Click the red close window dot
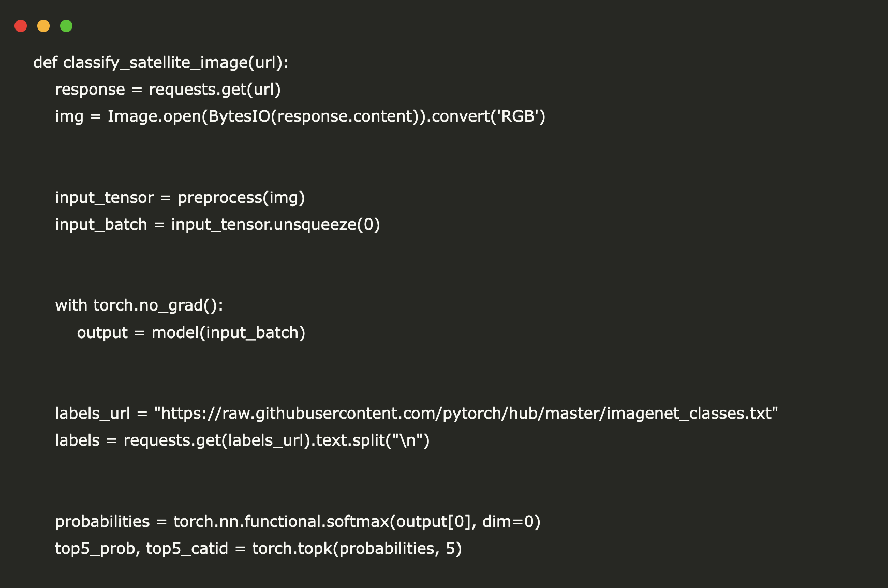 pyautogui.click(x=21, y=26)
